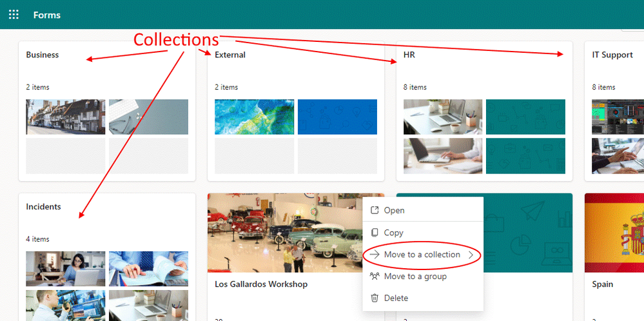
Task: Click the hands typing thumbnail in HR
Action: (x=443, y=155)
